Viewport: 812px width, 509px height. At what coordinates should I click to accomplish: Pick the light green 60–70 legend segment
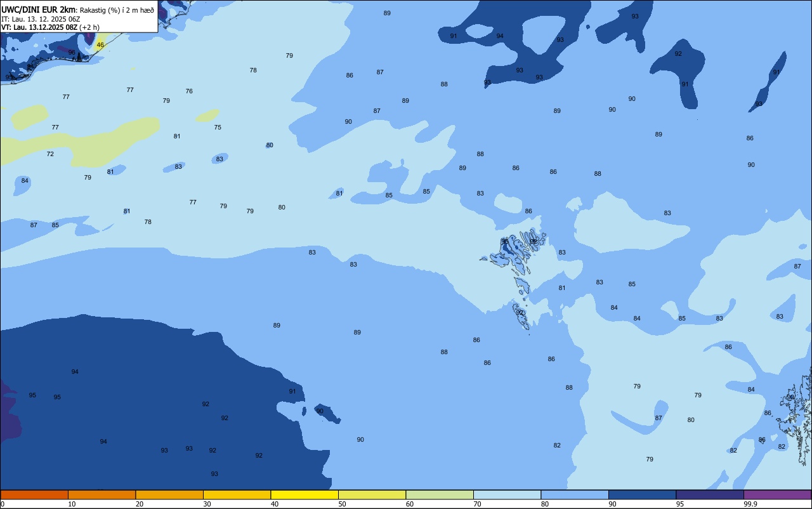440,494
